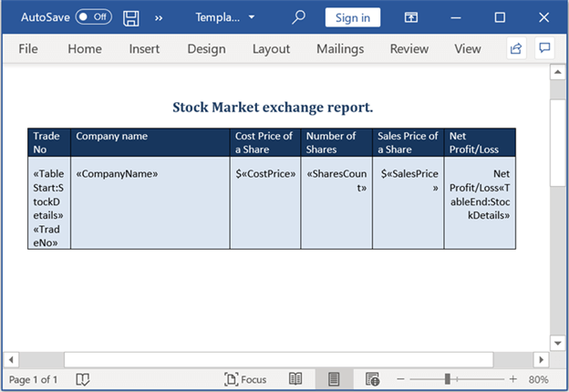Click the Sign in button
569x392 pixels.
click(x=353, y=17)
